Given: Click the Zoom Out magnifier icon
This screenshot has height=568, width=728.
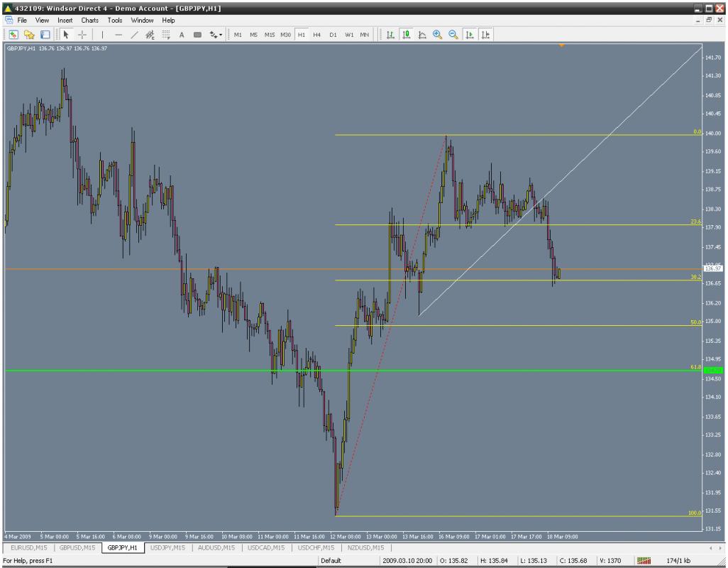Looking at the screenshot, I should (x=453, y=34).
